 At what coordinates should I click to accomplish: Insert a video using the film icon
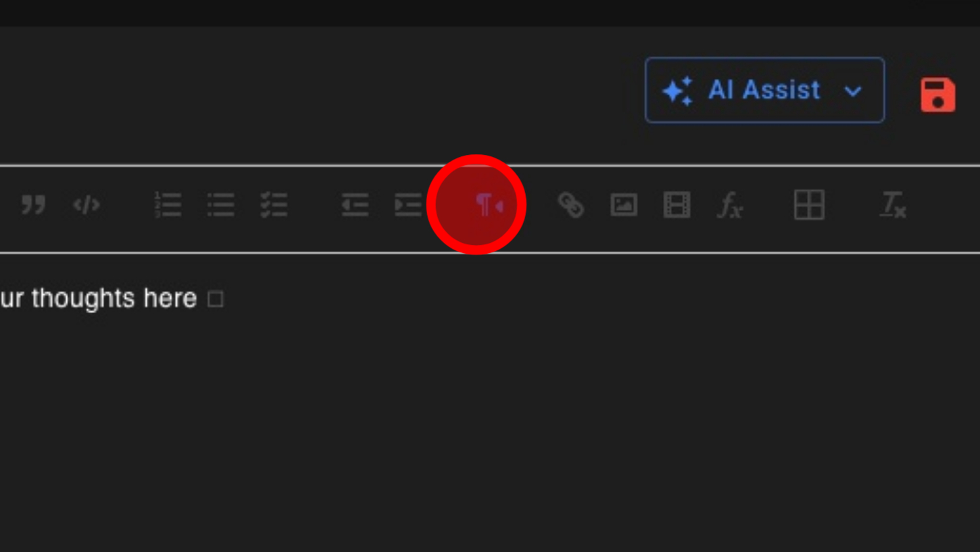tap(677, 204)
